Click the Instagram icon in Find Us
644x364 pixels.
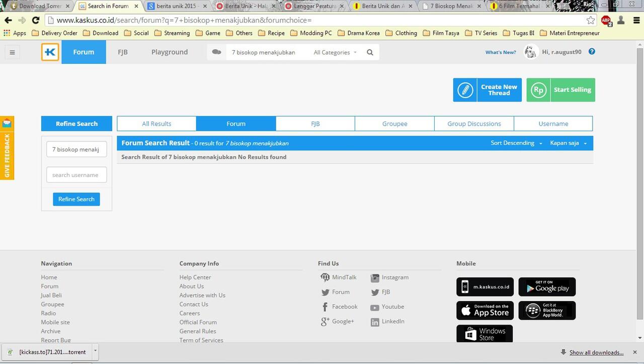pyautogui.click(x=375, y=278)
